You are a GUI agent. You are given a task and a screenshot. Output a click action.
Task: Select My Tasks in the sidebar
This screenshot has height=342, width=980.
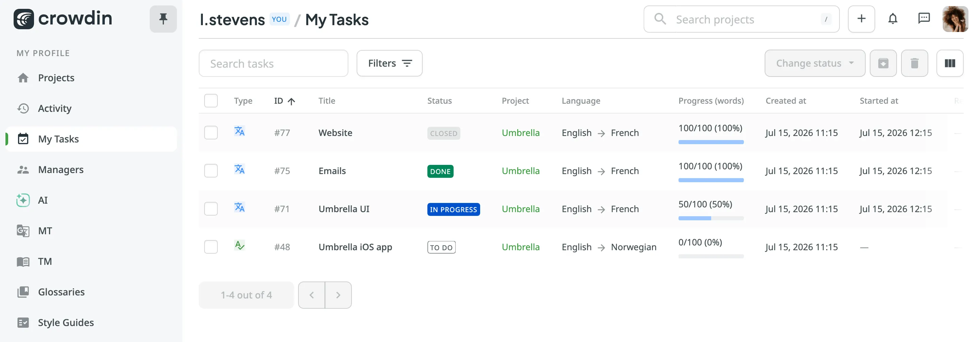coord(91,139)
